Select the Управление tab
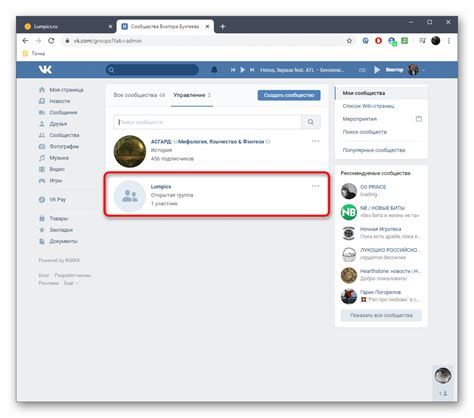 (192, 95)
